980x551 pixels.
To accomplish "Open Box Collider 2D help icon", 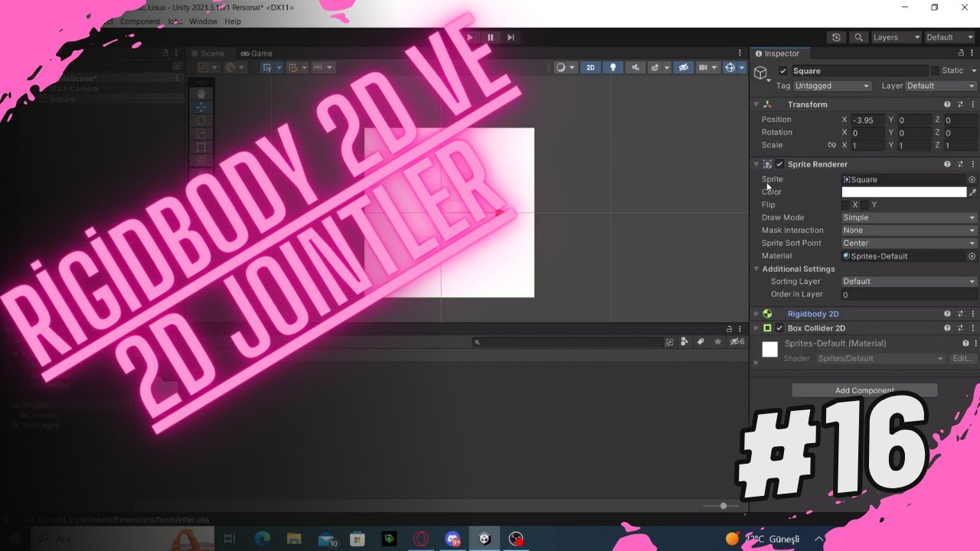I will (947, 328).
